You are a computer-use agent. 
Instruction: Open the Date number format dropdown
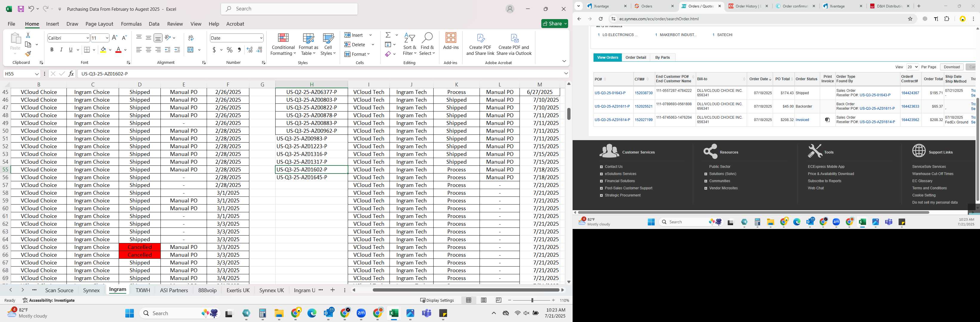click(x=261, y=38)
